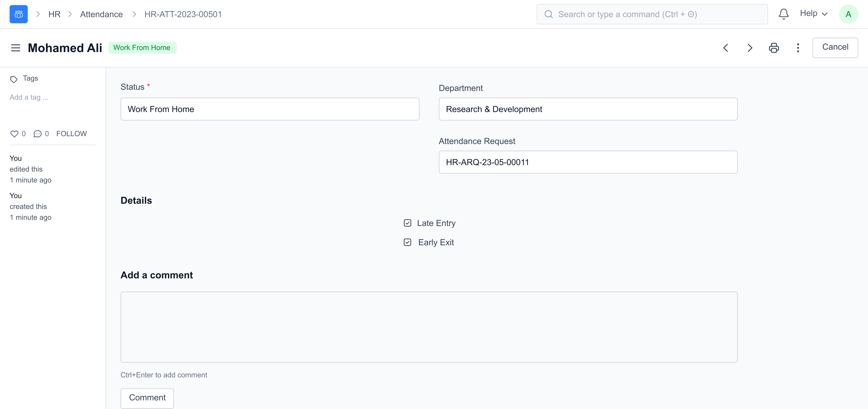Go to next attendance record

(x=750, y=48)
